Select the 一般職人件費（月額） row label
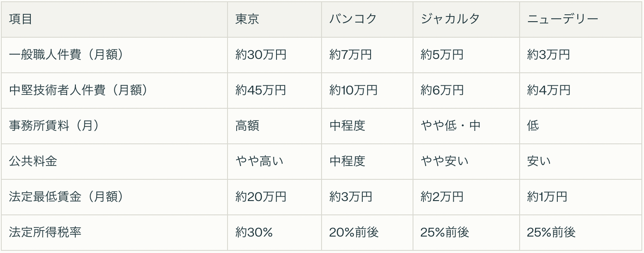Image resolution: width=644 pixels, height=253 pixels. pos(67,55)
